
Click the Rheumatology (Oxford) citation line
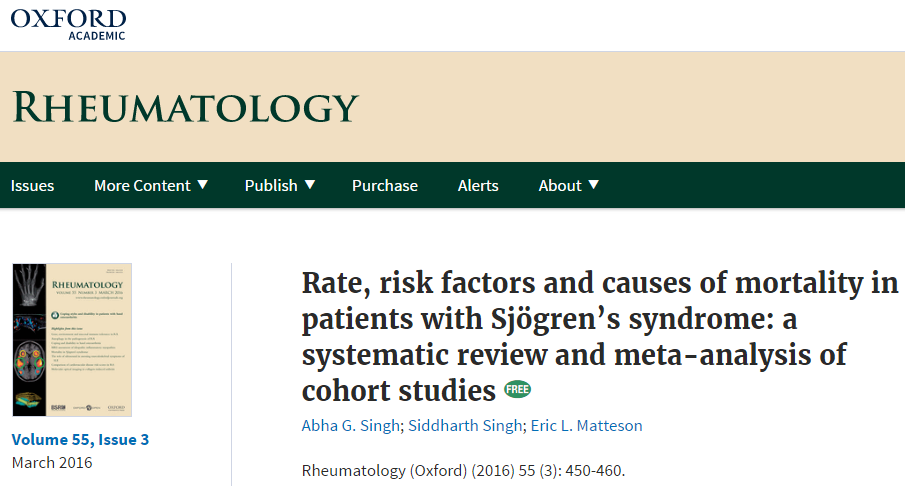pyautogui.click(x=469, y=470)
